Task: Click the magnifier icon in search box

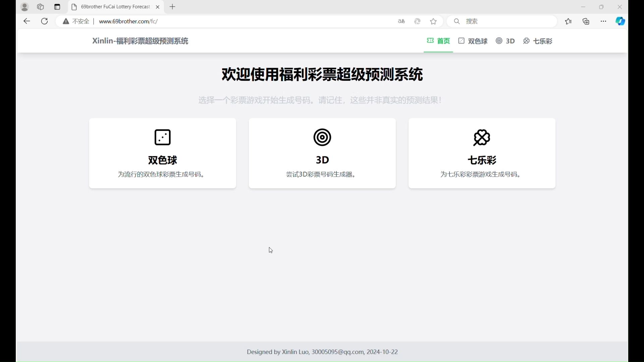Action: click(x=457, y=21)
